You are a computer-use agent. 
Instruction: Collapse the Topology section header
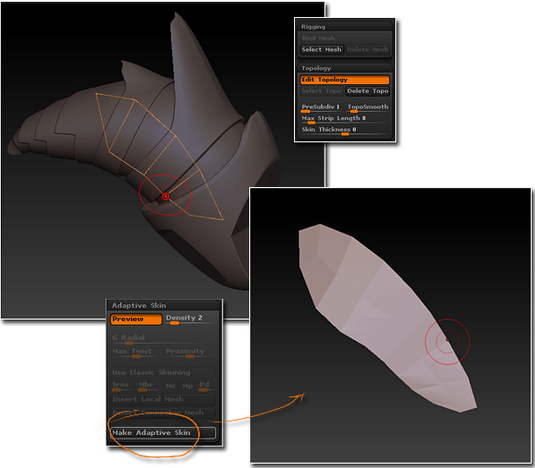tap(345, 68)
